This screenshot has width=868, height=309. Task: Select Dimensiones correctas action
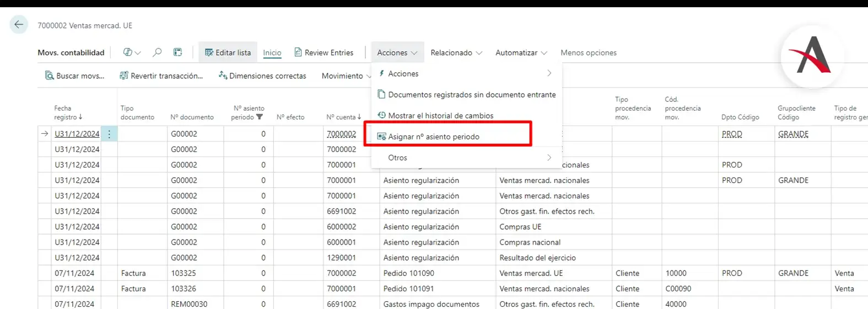click(262, 75)
